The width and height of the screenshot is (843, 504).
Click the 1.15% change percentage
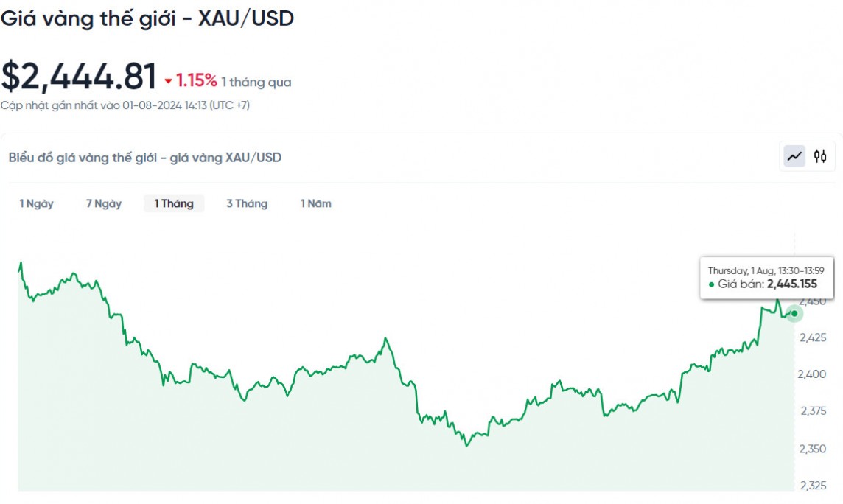196,80
